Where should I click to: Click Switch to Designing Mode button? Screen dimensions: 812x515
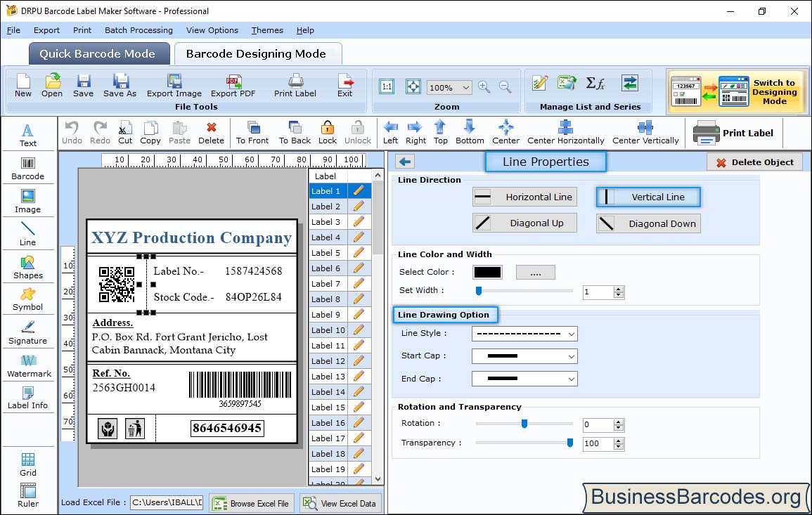coord(737,91)
